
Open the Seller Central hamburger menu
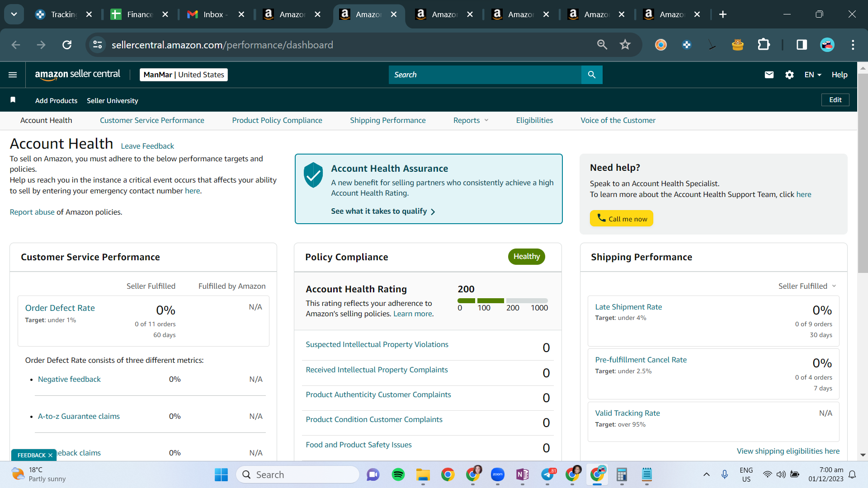[x=13, y=75]
